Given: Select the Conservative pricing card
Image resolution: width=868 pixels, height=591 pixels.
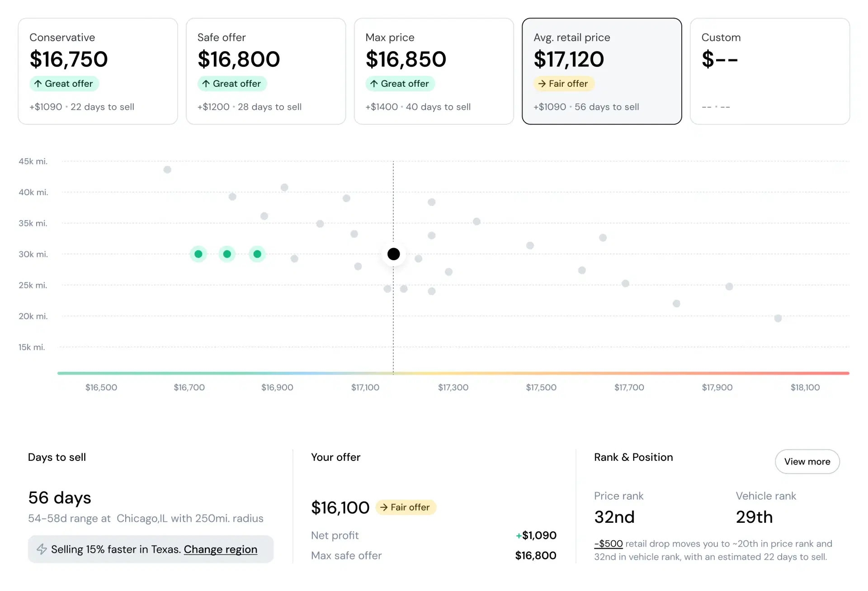Looking at the screenshot, I should (98, 71).
